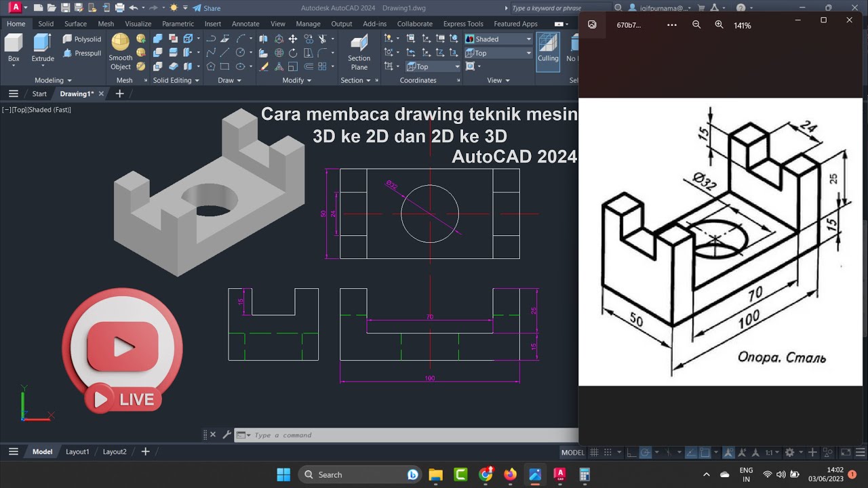Open the File Explorer taskbar icon
This screenshot has width=868, height=488.
coord(435,474)
